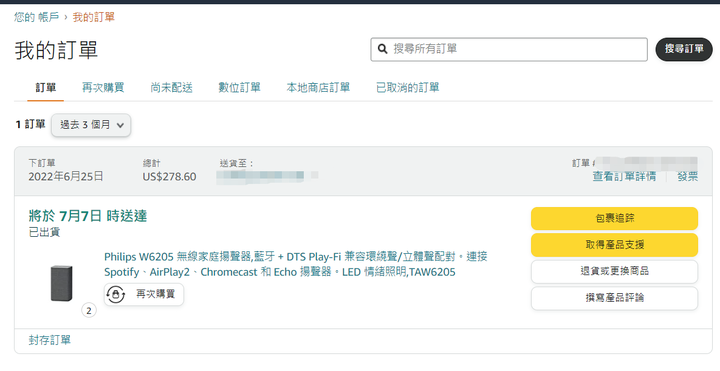Click 退貨或更換商品 button

point(614,271)
